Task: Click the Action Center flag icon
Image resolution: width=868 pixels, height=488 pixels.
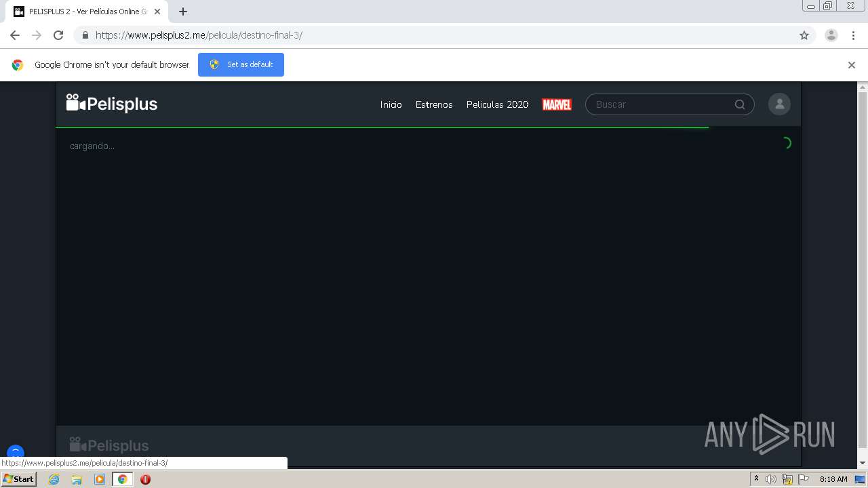Action: click(x=804, y=479)
